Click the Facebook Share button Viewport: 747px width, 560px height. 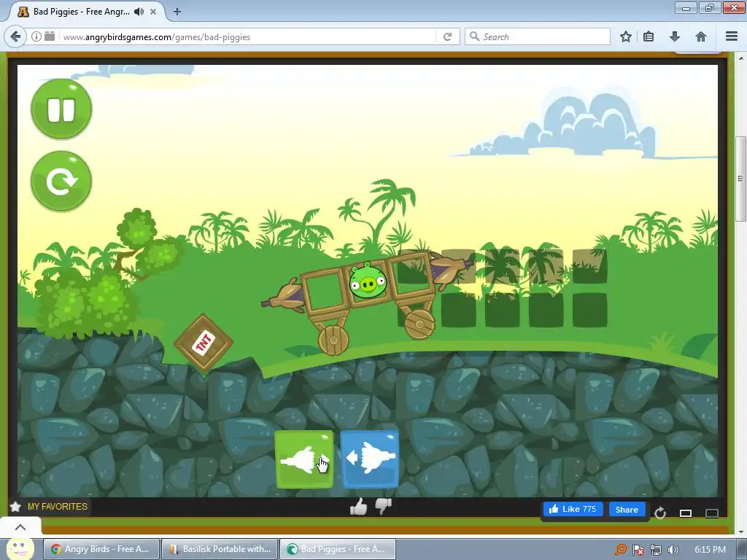(627, 509)
